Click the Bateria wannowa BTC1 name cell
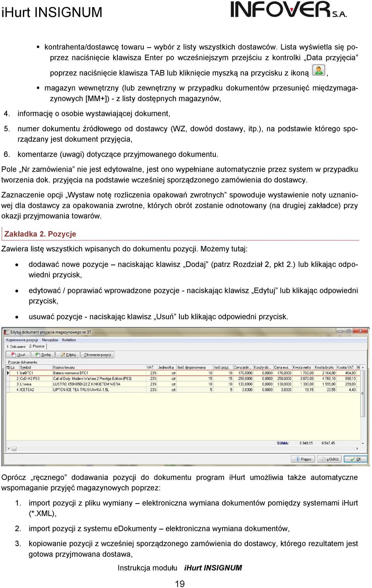The width and height of the screenshot is (372, 588). pyautogui.click(x=99, y=373)
